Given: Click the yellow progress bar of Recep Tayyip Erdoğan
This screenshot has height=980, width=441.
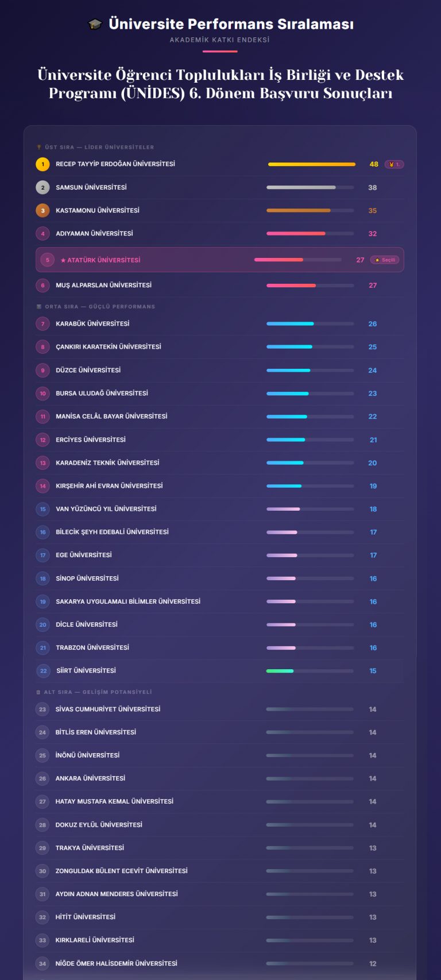Looking at the screenshot, I should point(311,164).
